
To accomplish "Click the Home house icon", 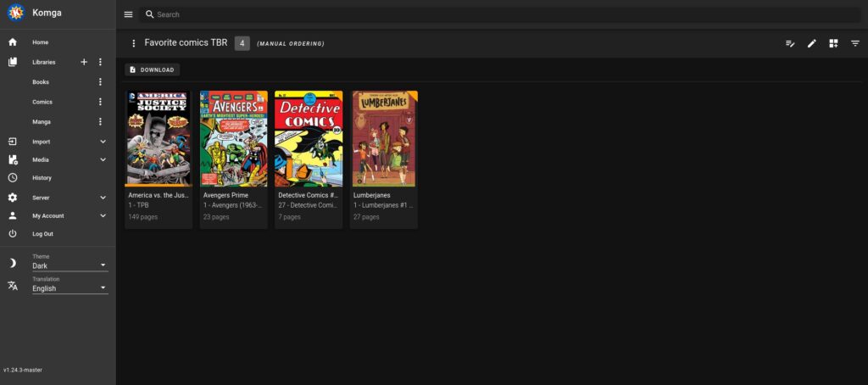I will [13, 42].
